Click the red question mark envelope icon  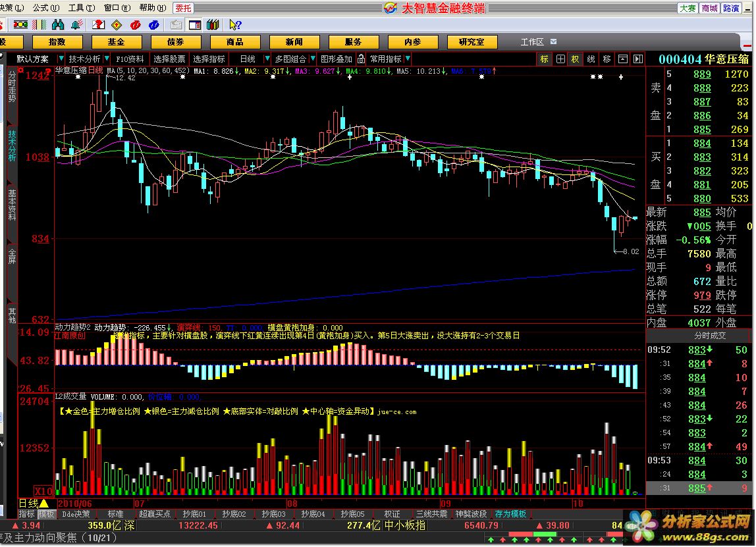[98, 24]
